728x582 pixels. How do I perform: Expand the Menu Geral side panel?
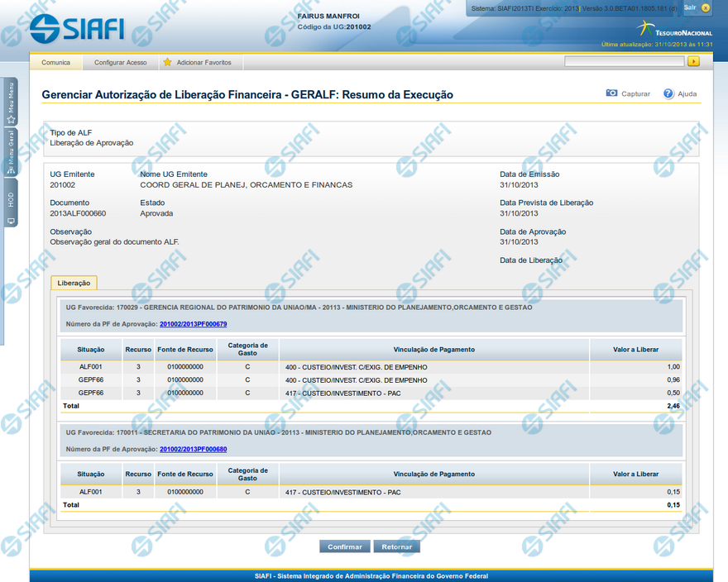[11, 152]
